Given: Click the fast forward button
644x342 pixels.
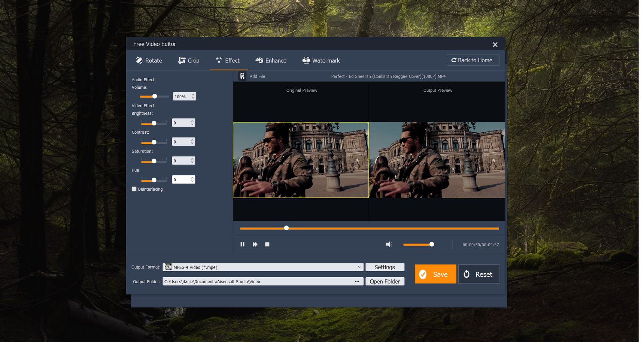Looking at the screenshot, I should pyautogui.click(x=255, y=244).
